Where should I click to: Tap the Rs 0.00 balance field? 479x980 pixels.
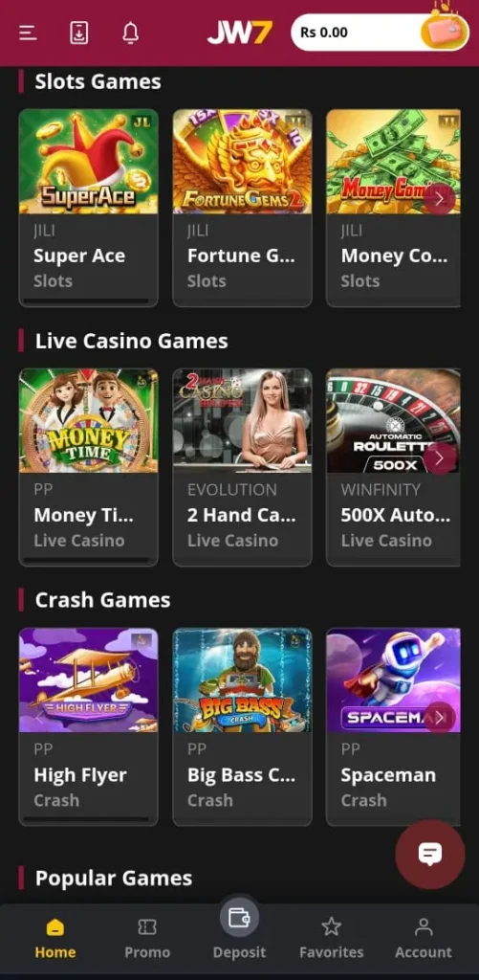coord(358,33)
